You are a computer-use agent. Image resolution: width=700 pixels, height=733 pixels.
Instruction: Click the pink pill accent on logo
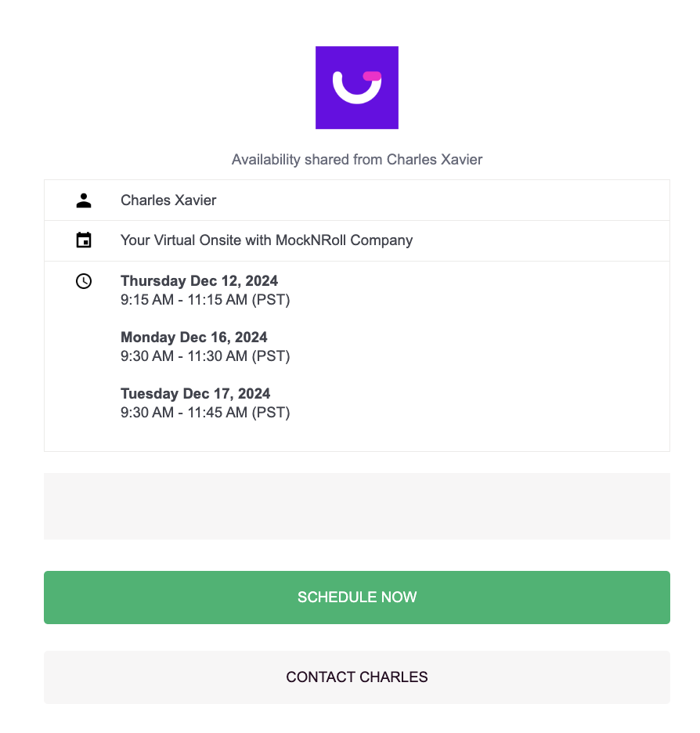click(372, 76)
